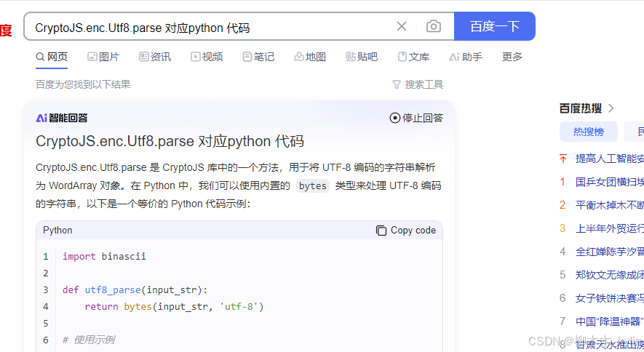Viewport: 644px width, 352px height.
Task: Click code line def utf8_parse(input_str):
Action: 135,290
